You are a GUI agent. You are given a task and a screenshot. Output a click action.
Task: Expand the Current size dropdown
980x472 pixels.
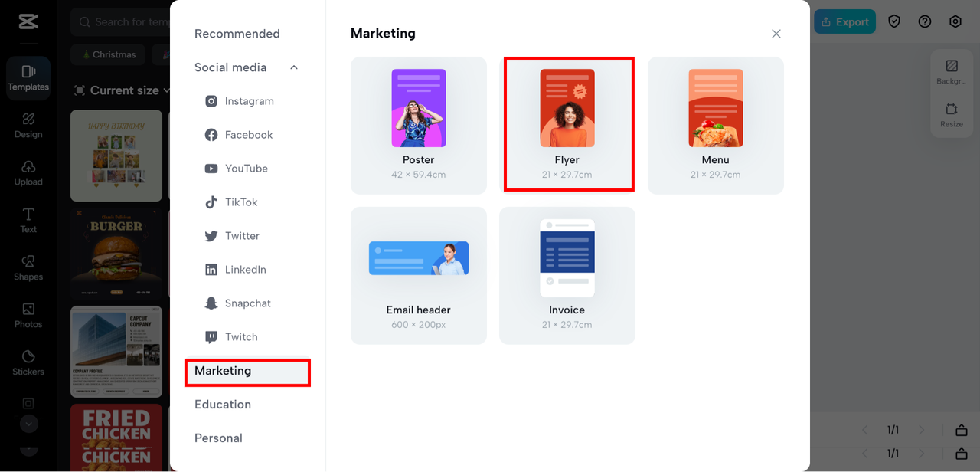pos(122,90)
